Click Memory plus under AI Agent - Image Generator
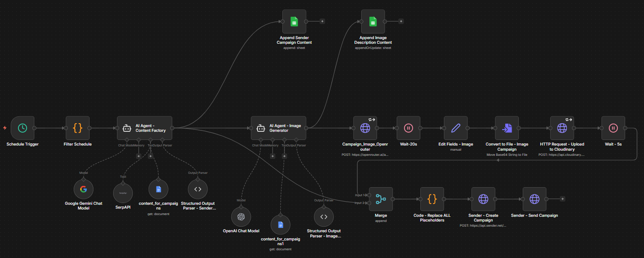The height and width of the screenshot is (258, 644). pyautogui.click(x=273, y=156)
